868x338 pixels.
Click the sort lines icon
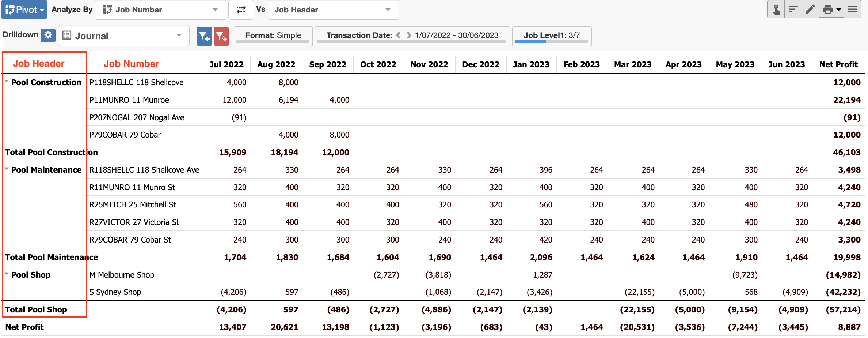coord(793,9)
